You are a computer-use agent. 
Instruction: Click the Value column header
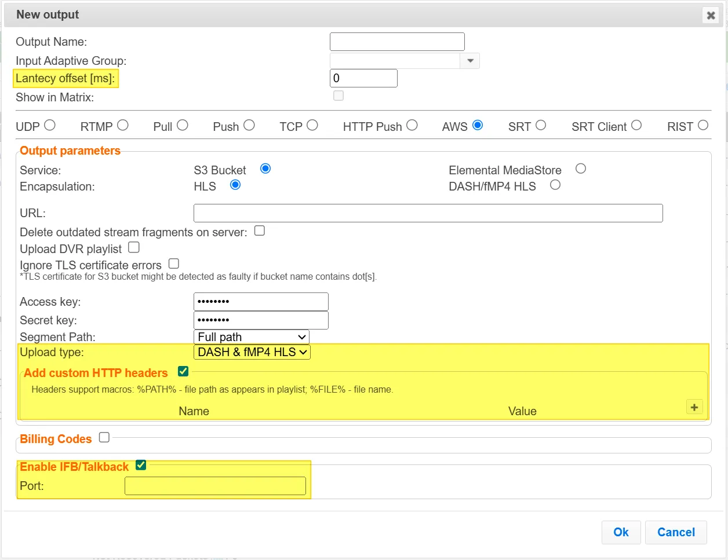522,411
